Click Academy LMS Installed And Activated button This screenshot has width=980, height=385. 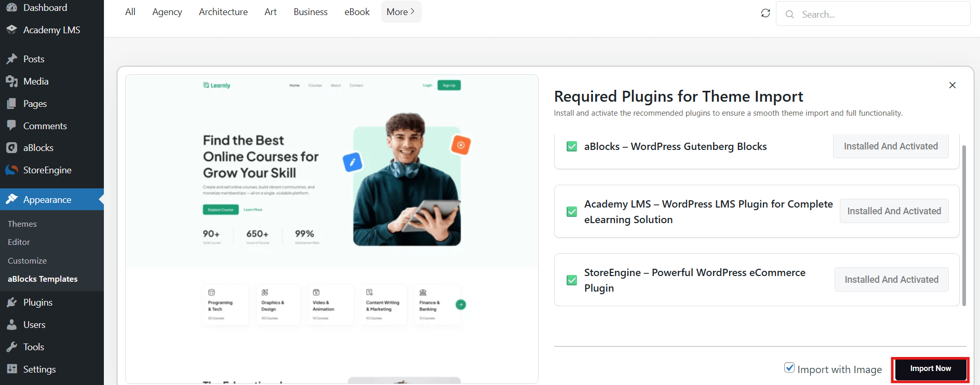tap(894, 211)
